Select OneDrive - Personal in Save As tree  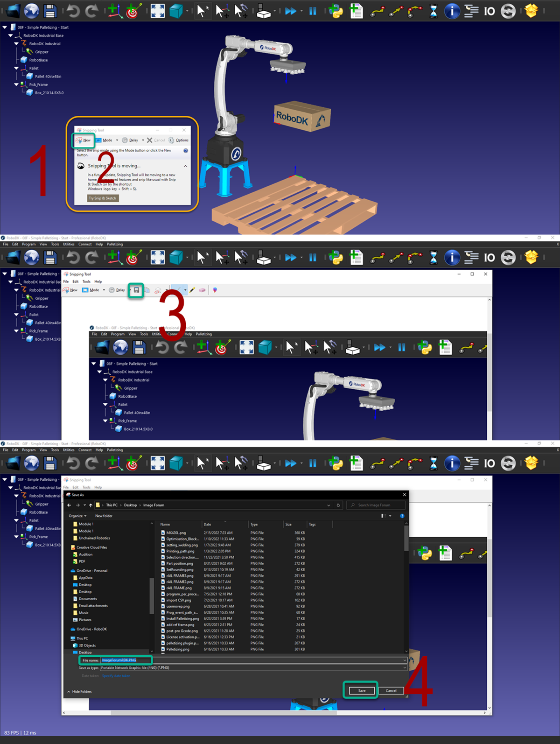[x=92, y=571]
